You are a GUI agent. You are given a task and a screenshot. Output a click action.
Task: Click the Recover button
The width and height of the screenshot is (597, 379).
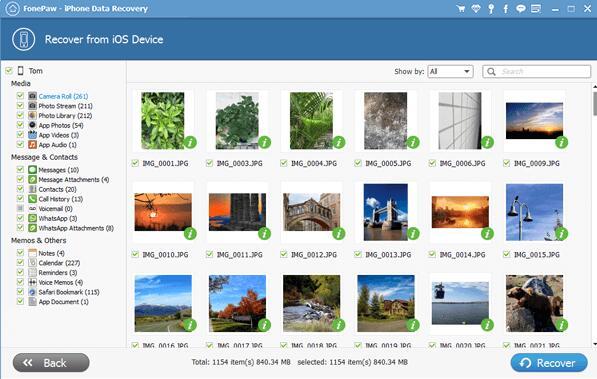(549, 363)
